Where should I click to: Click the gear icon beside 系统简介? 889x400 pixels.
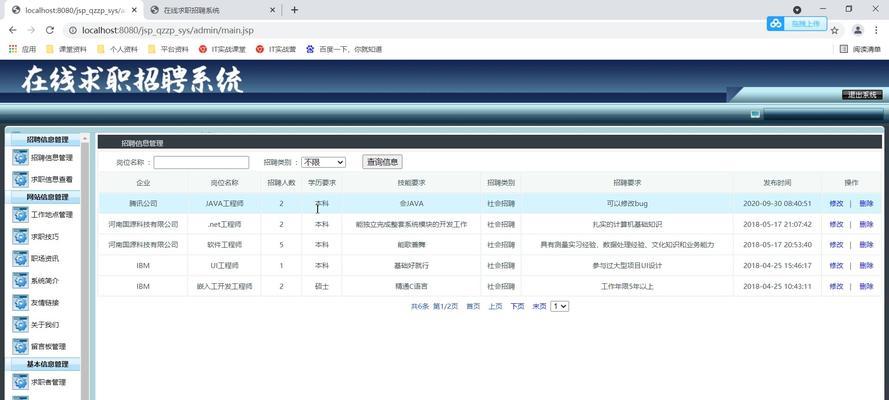point(20,281)
